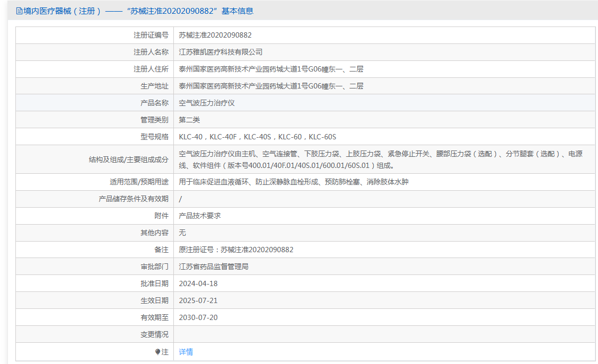
Task: Click the slash value for storage conditions
Action: [180, 199]
